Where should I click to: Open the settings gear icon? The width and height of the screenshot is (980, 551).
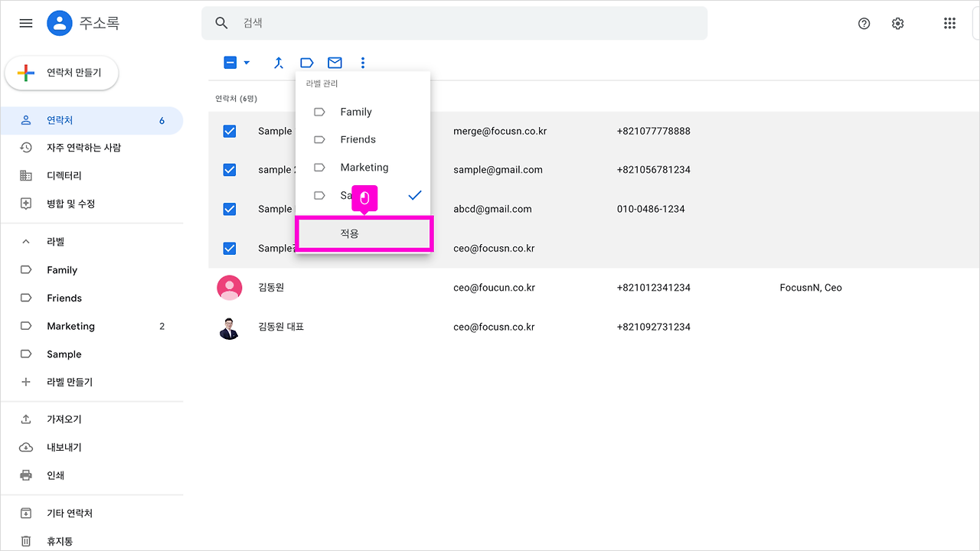898,24
